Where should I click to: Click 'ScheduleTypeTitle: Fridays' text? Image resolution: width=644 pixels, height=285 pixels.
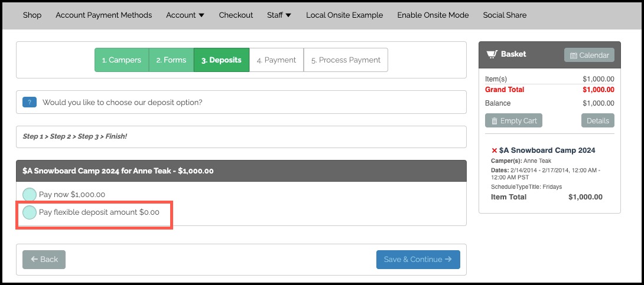click(x=526, y=186)
